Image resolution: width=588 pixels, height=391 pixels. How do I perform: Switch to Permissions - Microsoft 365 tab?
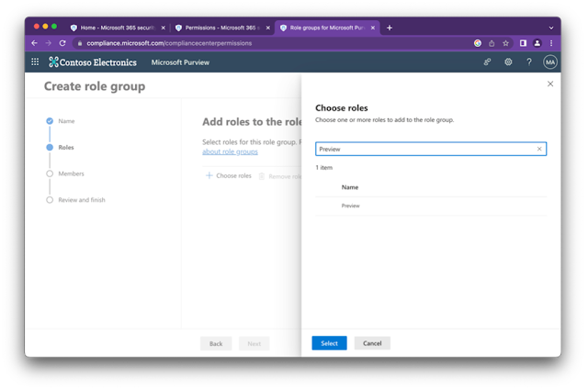[x=222, y=28]
